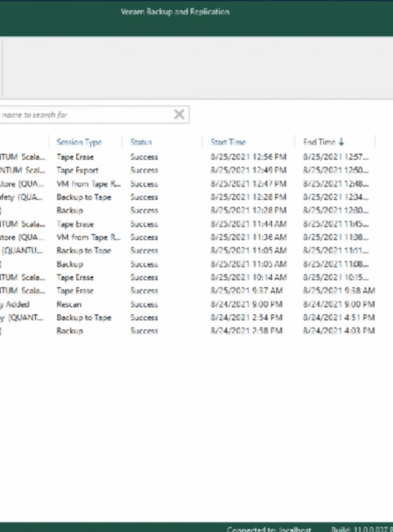Click Success status in Rescan row

pos(144,304)
